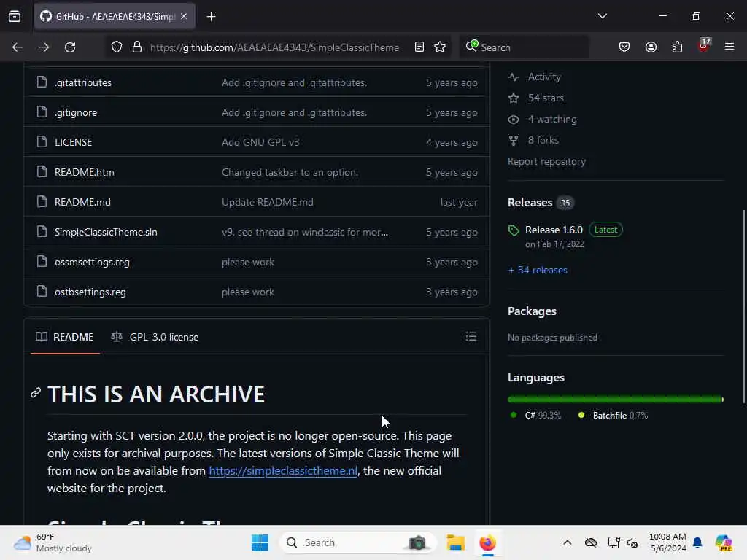Click the taskbar Search box
The width and height of the screenshot is (747, 560).
358,542
